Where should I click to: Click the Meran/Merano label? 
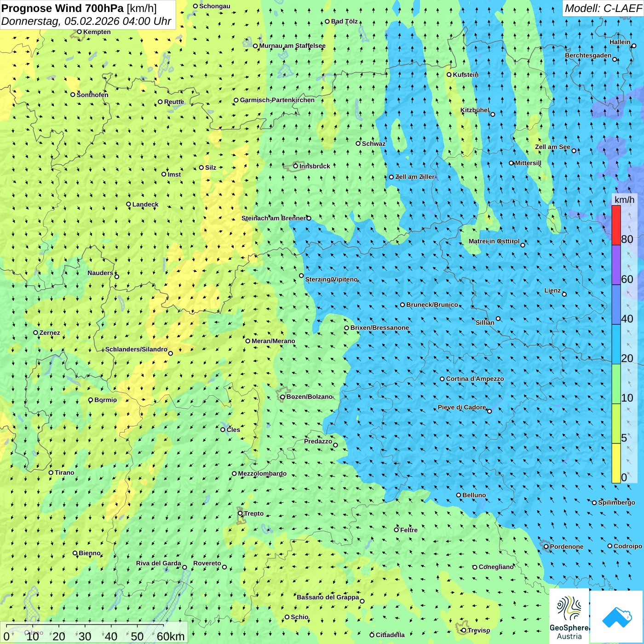click(x=273, y=341)
